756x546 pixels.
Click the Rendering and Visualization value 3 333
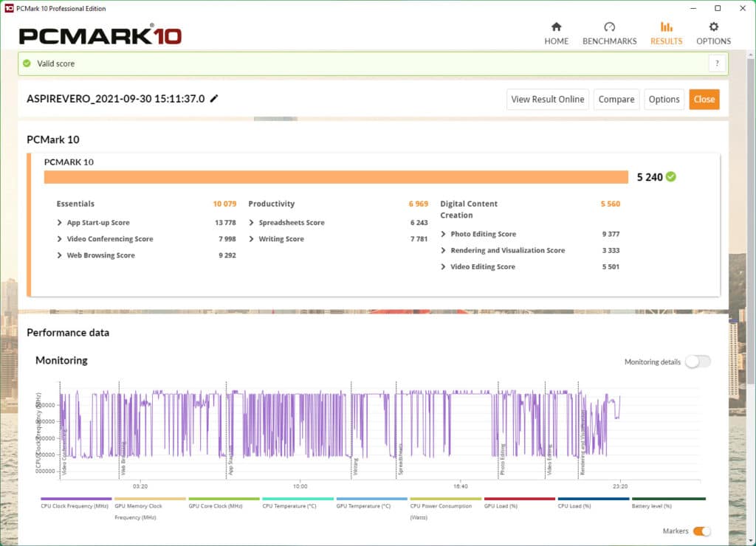pyautogui.click(x=611, y=251)
